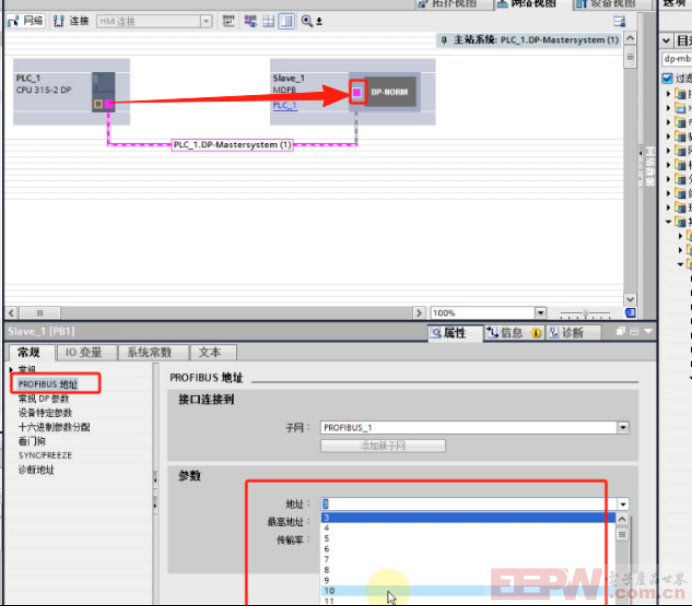Select the PLC_1 CPU 315-2 DP device

coord(71,91)
